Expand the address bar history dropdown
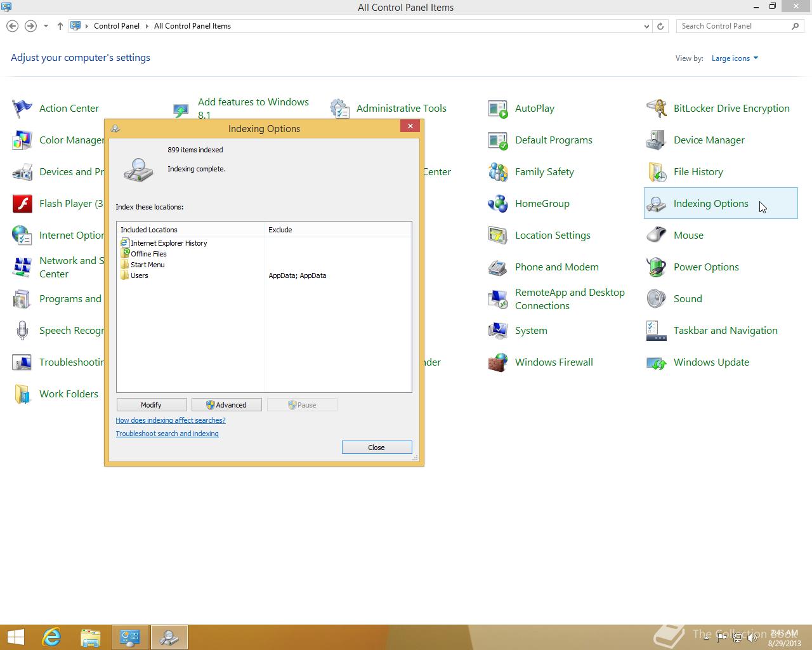Viewport: 812px width, 650px height. pos(646,26)
